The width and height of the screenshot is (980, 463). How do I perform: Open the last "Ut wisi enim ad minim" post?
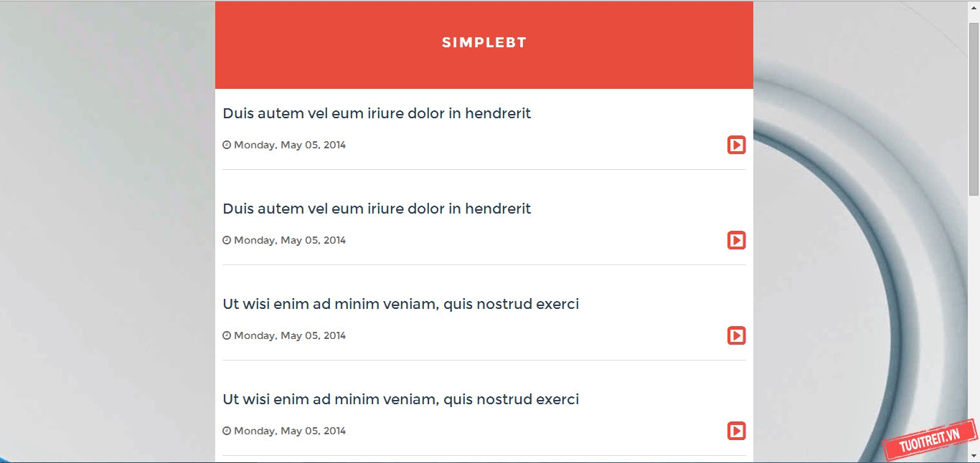400,399
